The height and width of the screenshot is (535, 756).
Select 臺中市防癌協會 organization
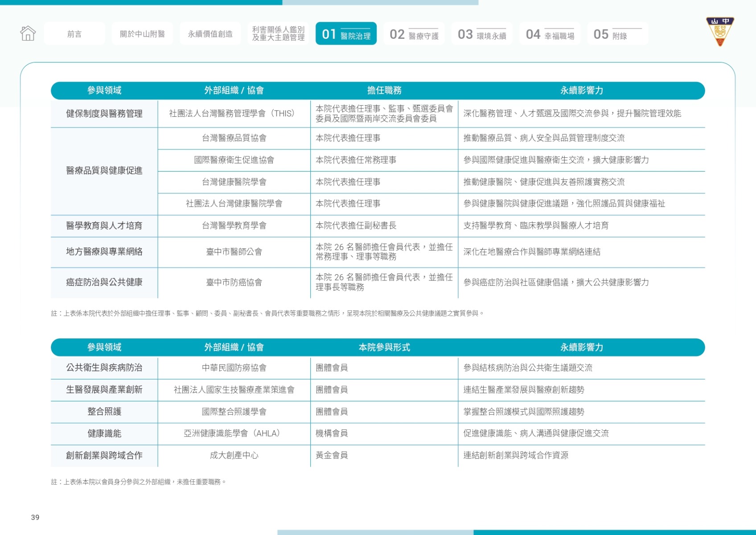pyautogui.click(x=234, y=283)
